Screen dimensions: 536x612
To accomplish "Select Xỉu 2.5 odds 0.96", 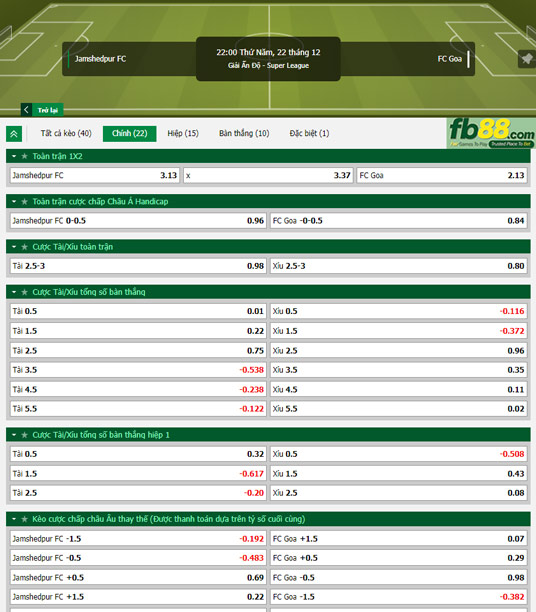I will coord(399,350).
